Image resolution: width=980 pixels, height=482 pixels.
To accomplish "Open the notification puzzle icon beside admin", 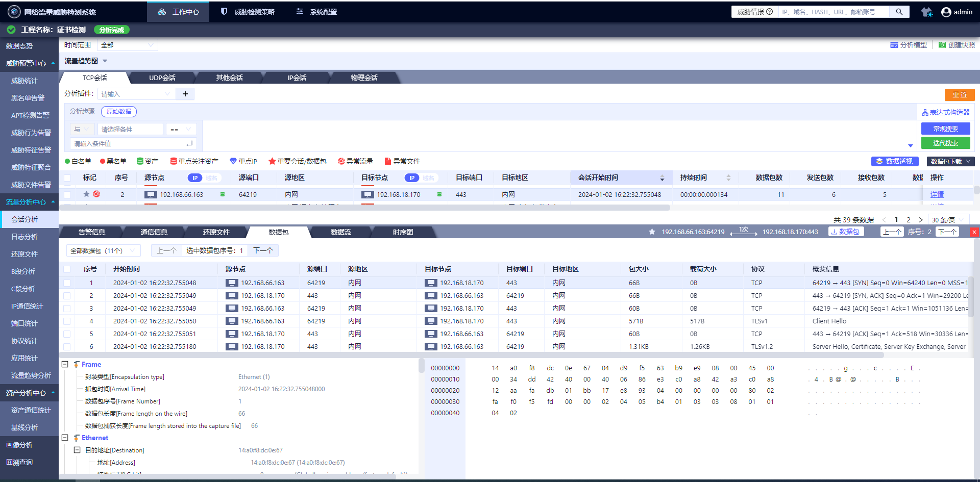I will pyautogui.click(x=927, y=12).
